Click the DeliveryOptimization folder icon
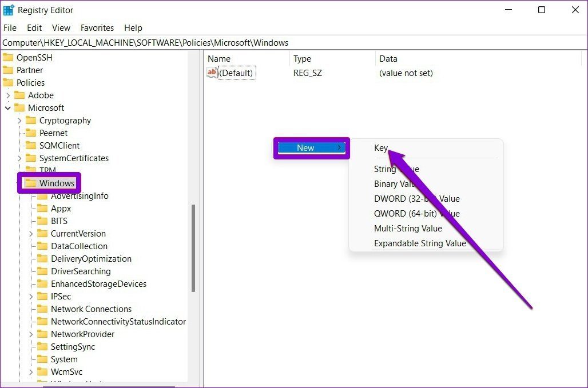Viewport: 588px width, 388px height. tap(42, 258)
